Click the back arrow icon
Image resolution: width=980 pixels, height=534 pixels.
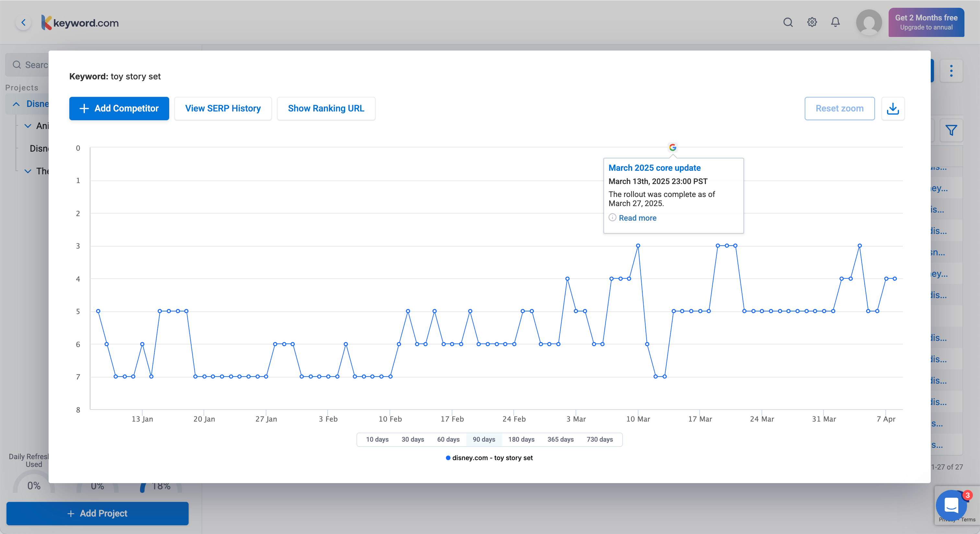tap(24, 22)
